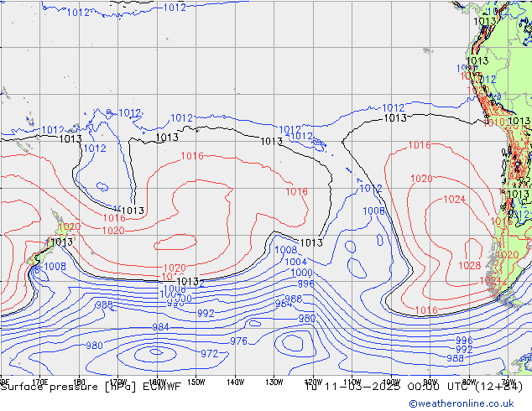Select the 1028 high-pressure label
The image size is (532, 411).
click(x=470, y=266)
